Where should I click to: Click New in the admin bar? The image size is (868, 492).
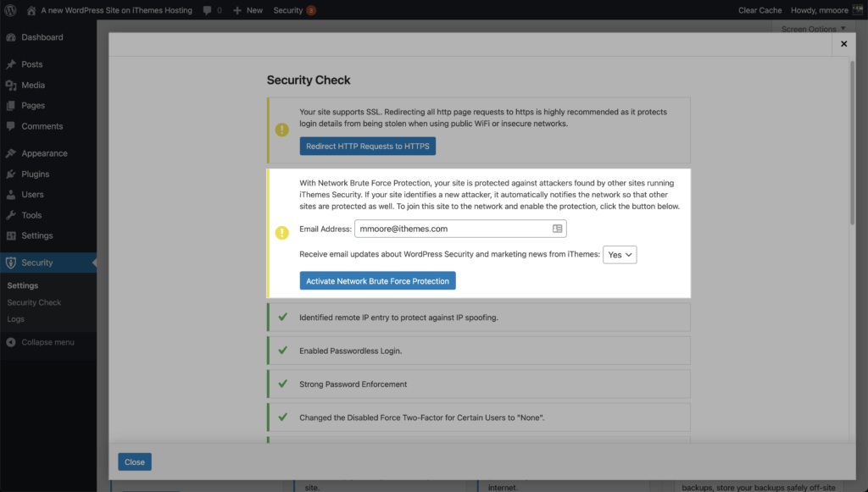click(x=254, y=10)
